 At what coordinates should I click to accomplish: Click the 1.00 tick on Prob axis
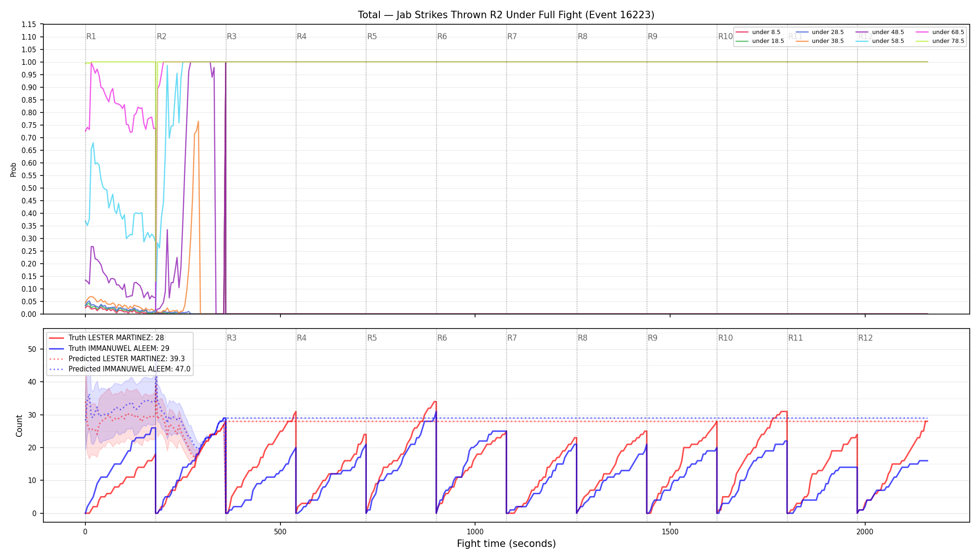(29, 62)
